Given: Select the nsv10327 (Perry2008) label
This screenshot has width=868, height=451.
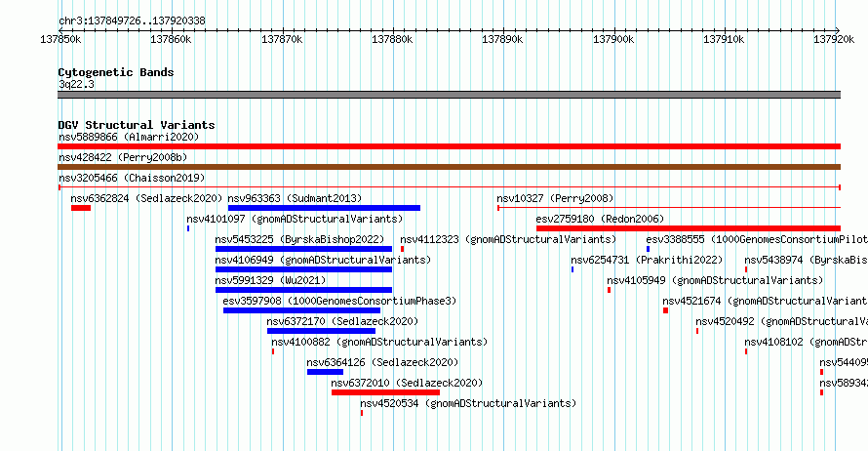Looking at the screenshot, I should [555, 198].
